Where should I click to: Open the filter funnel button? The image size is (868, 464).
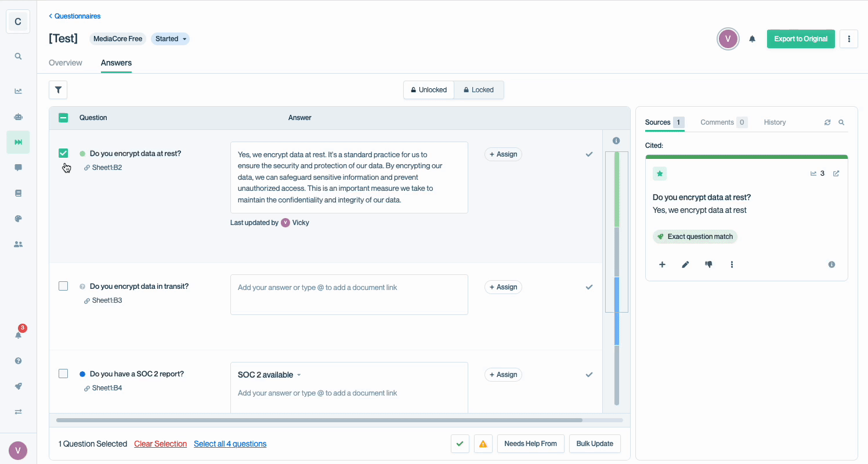tap(58, 90)
